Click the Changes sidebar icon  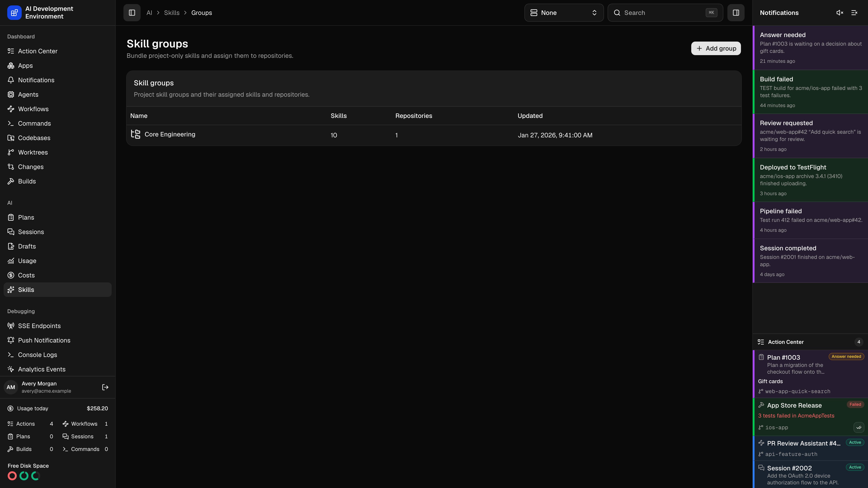pos(11,167)
